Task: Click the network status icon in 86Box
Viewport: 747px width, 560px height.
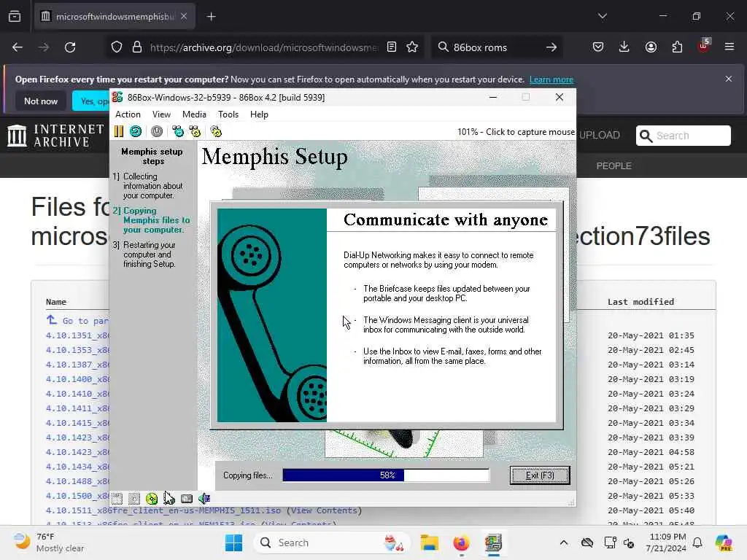Action: (187, 499)
